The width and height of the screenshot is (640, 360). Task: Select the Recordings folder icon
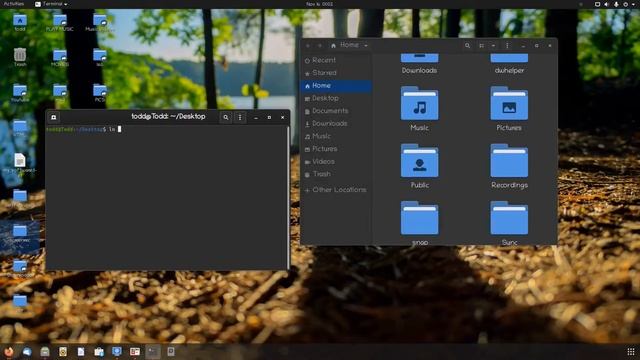pyautogui.click(x=509, y=161)
